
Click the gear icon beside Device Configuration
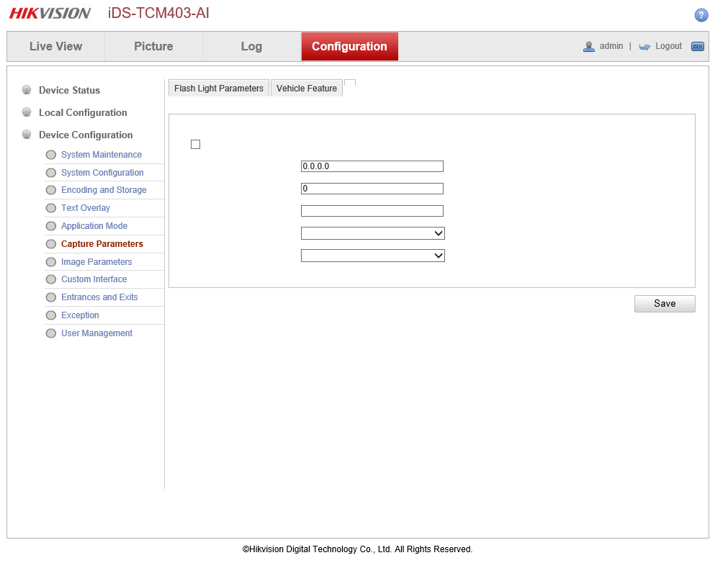pyautogui.click(x=27, y=135)
